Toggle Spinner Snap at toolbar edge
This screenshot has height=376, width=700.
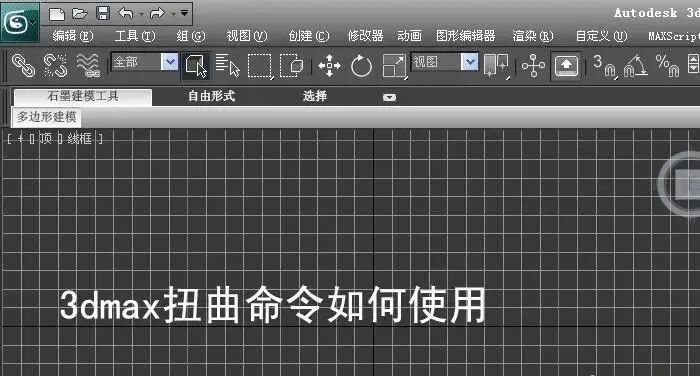[693, 66]
